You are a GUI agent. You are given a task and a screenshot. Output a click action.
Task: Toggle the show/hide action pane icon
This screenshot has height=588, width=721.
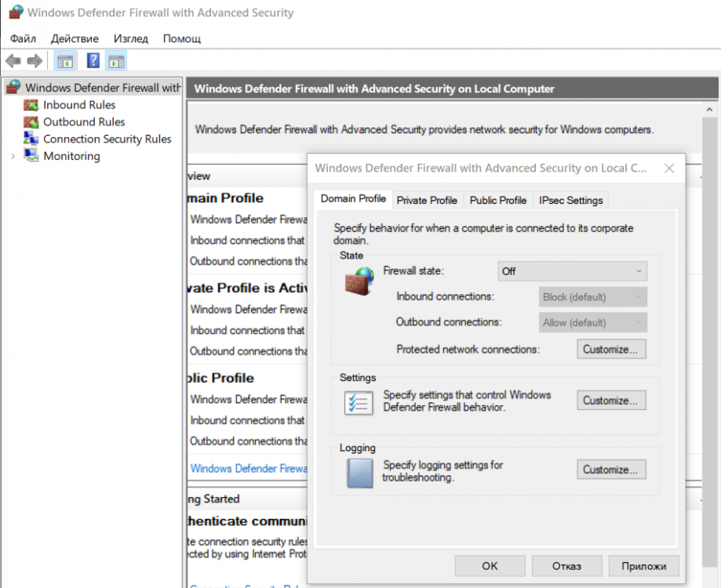[116, 61]
